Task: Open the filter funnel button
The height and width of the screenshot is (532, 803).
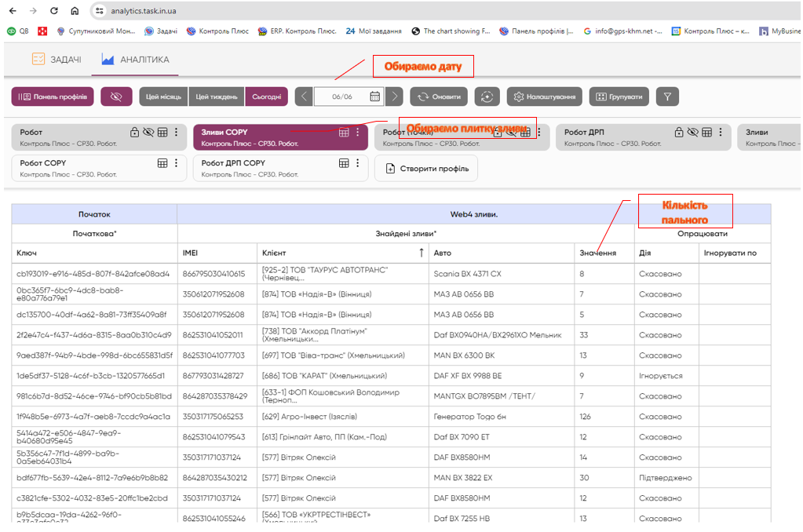Action: click(x=667, y=97)
